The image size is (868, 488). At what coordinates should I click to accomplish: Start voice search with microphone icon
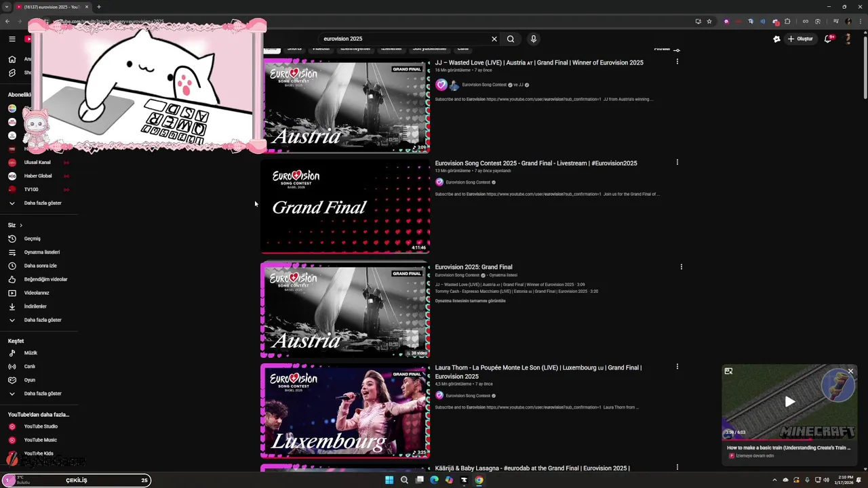(534, 39)
